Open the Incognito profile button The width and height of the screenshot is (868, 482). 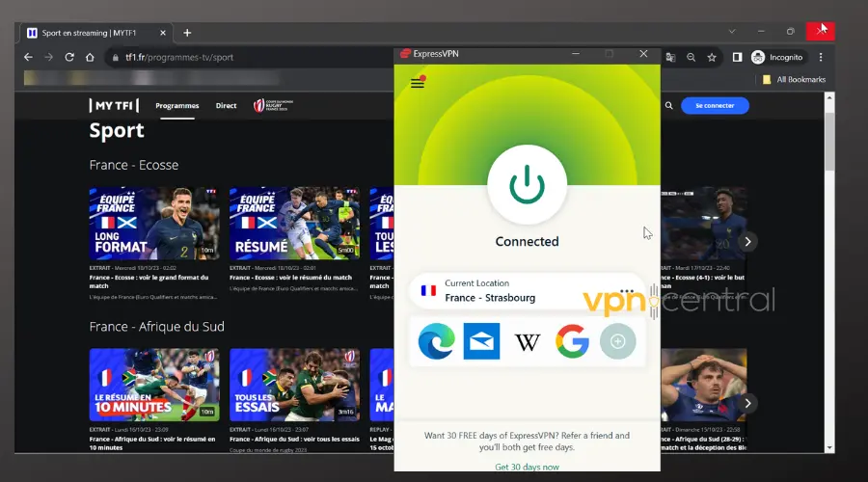click(776, 57)
